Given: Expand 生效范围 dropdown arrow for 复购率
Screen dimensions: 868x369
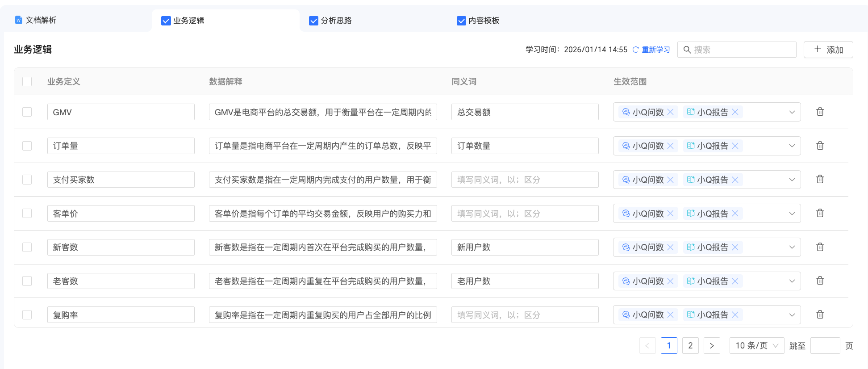Looking at the screenshot, I should point(792,314).
